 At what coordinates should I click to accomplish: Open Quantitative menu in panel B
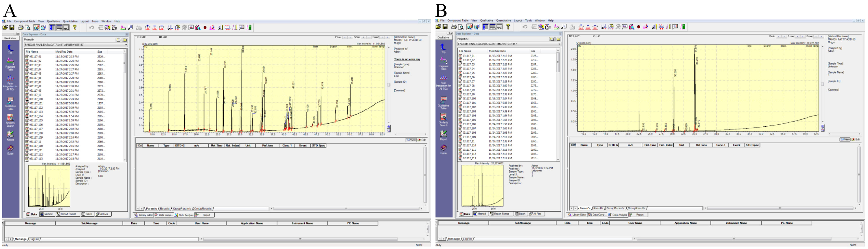(503, 21)
